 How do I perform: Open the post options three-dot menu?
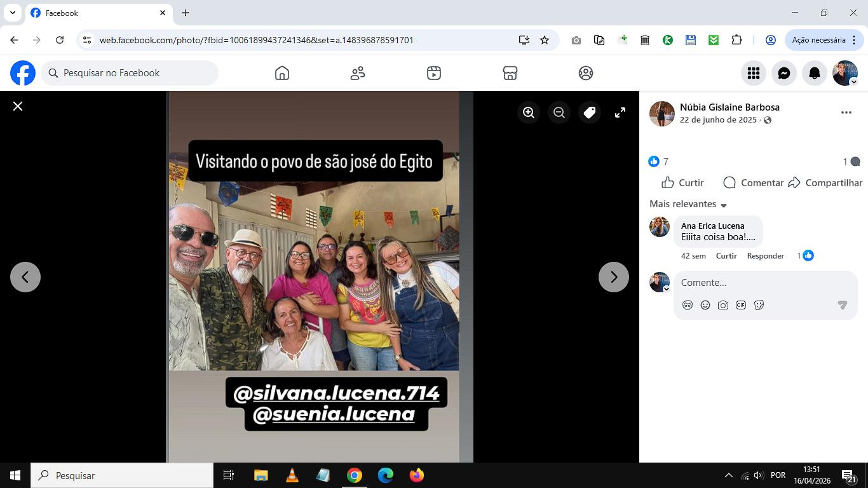click(x=846, y=112)
